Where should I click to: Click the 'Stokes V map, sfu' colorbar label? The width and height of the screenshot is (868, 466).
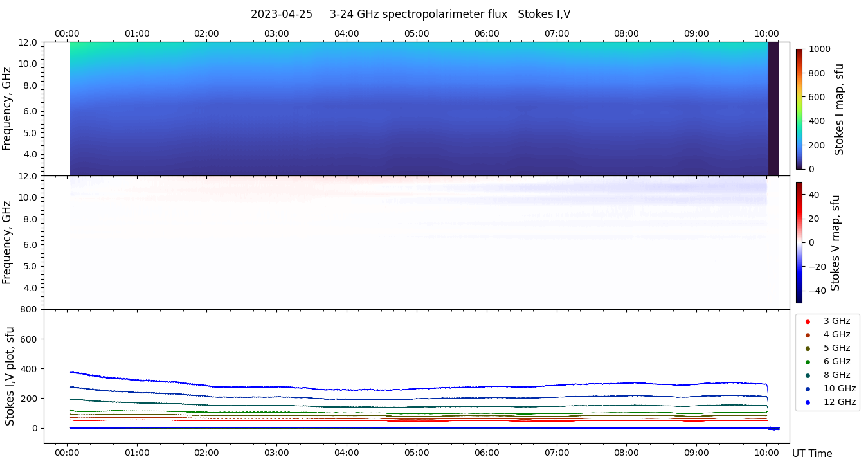coord(835,243)
